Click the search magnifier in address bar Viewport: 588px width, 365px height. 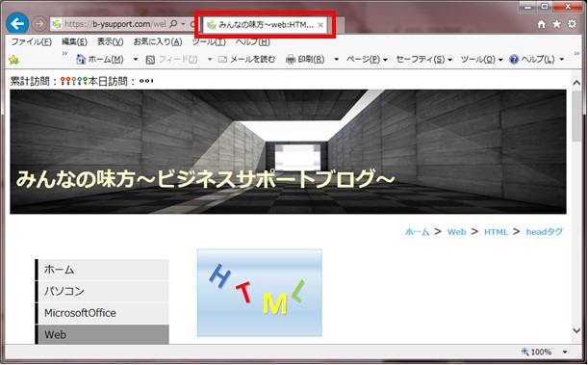[173, 24]
